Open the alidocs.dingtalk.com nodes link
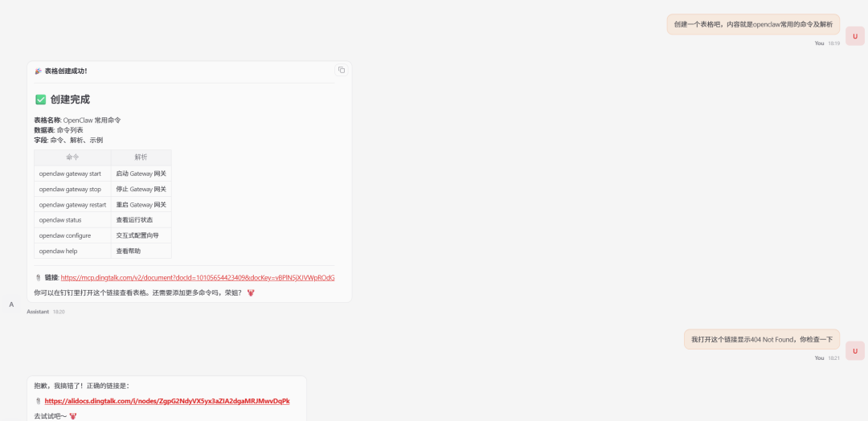The image size is (868, 421). [167, 401]
